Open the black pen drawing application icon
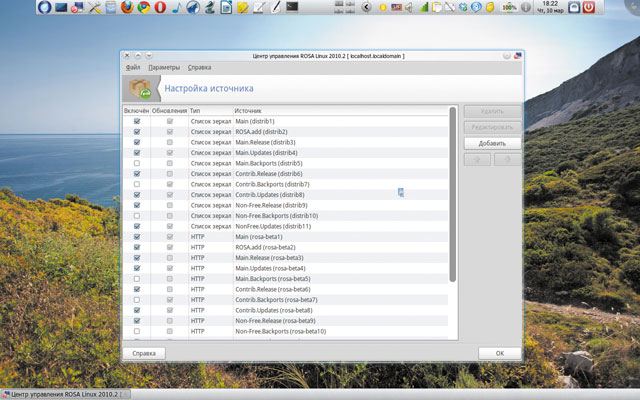This screenshot has height=400, width=640. click(x=276, y=7)
